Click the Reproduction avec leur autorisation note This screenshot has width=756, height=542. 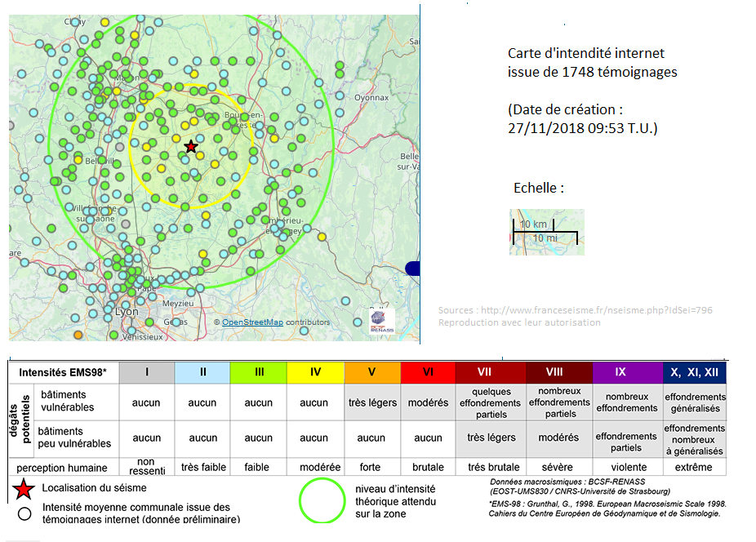point(519,322)
